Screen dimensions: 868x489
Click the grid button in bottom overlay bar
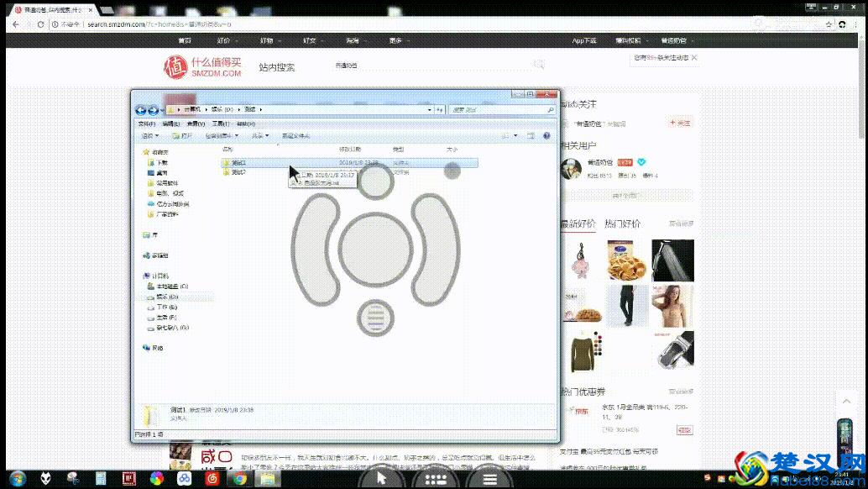tap(435, 478)
